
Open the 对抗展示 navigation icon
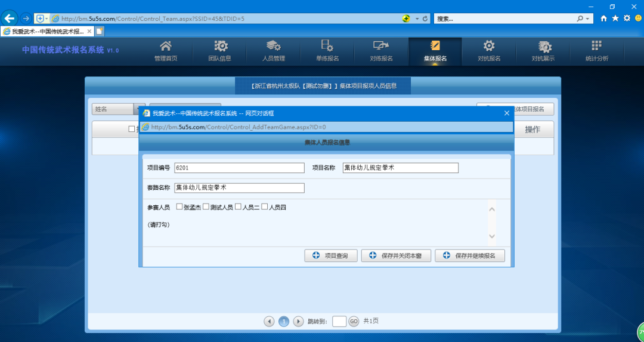[x=543, y=47]
